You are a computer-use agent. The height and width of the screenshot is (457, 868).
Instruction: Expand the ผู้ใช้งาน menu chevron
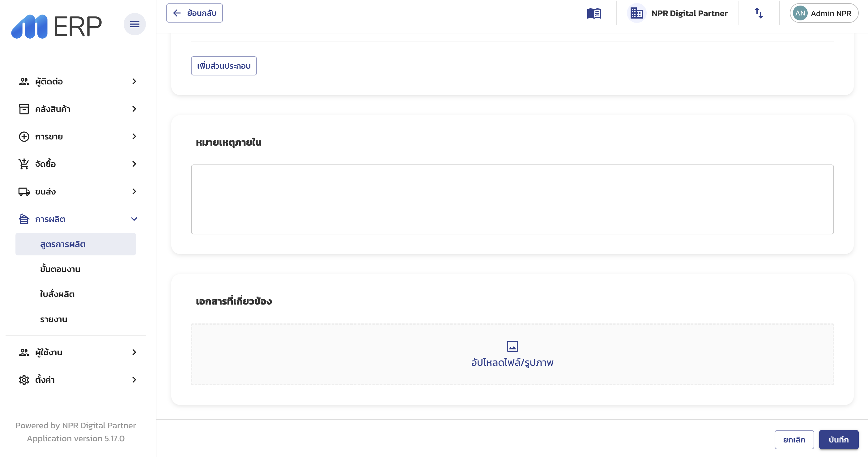click(x=134, y=352)
